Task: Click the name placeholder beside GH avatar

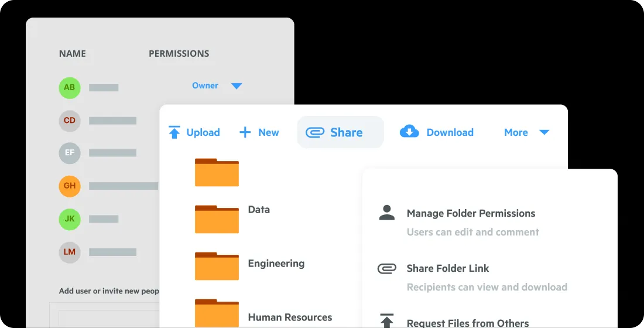Action: (123, 186)
